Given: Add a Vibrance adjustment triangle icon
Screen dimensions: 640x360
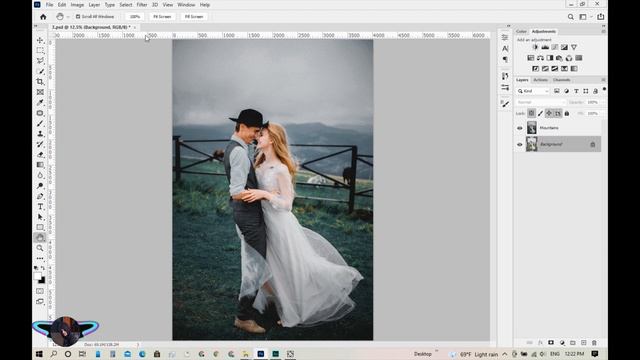Looking at the screenshot, I should (x=574, y=47).
